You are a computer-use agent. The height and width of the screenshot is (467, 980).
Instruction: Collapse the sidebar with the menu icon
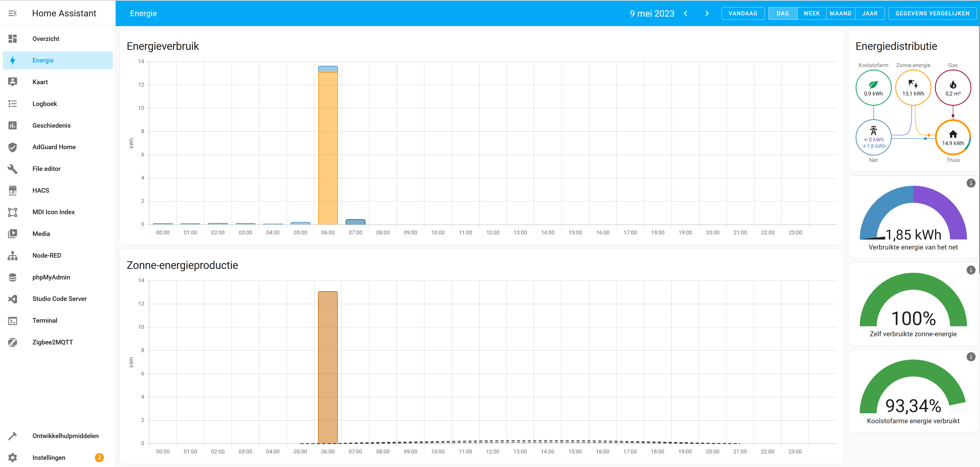13,13
